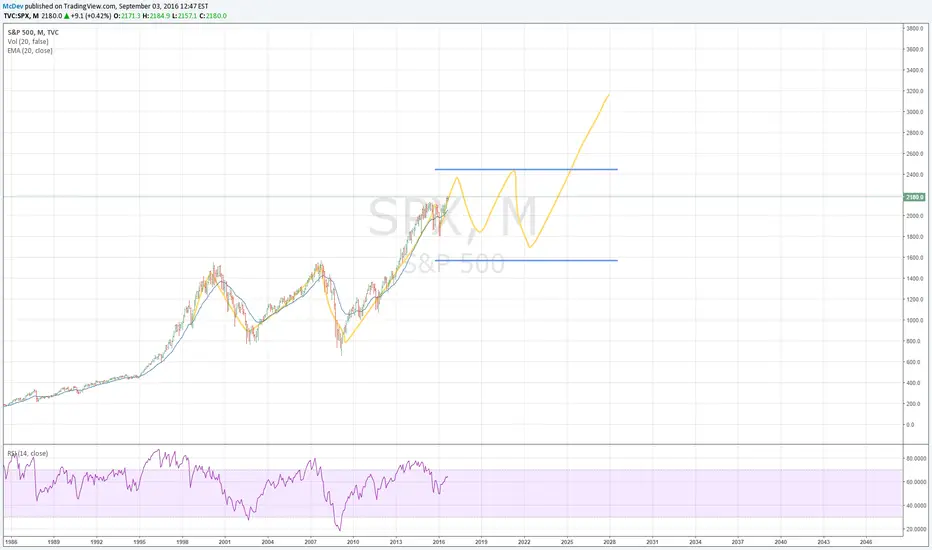Viewport: 932px width, 550px height.
Task: Click the 1986 year label on the time axis
Action: click(11, 542)
